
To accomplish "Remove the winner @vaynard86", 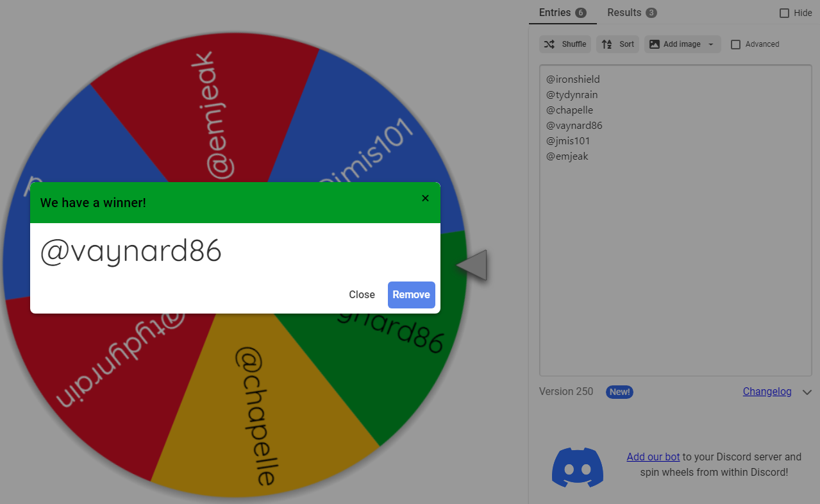I will click(412, 295).
